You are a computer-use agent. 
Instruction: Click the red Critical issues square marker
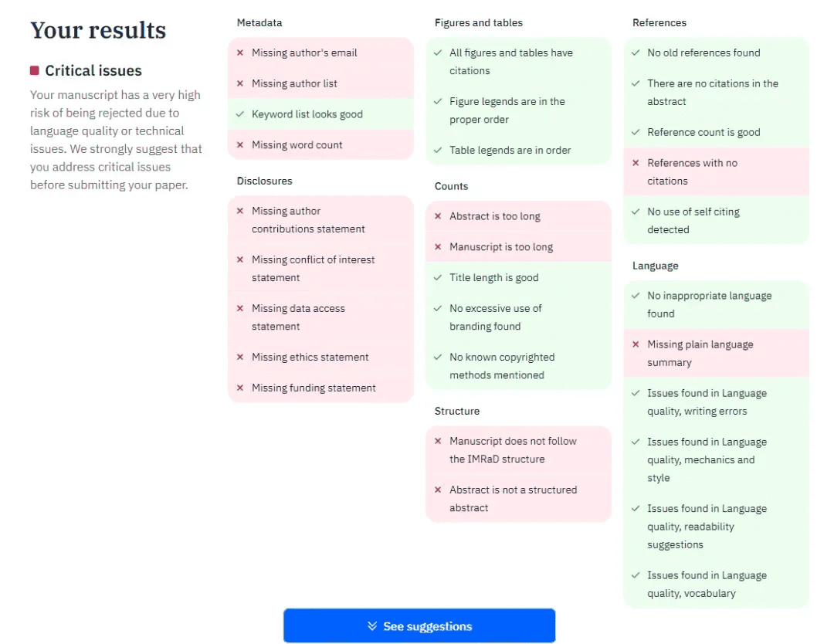(35, 71)
